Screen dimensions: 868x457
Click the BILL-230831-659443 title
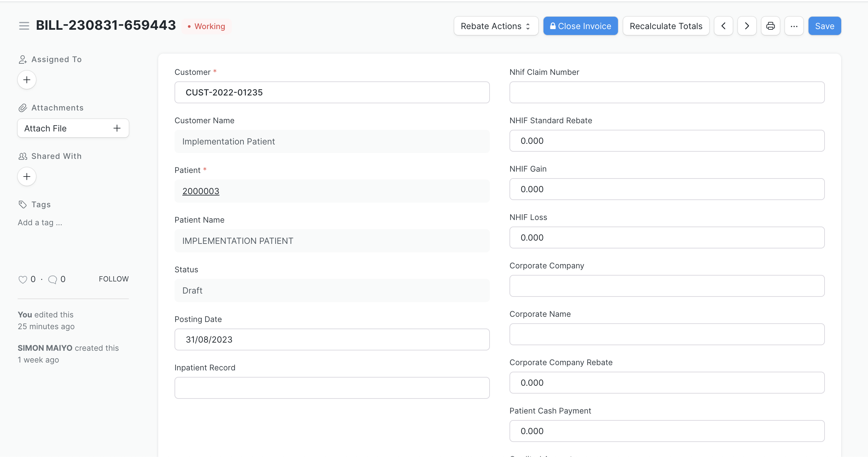click(106, 25)
